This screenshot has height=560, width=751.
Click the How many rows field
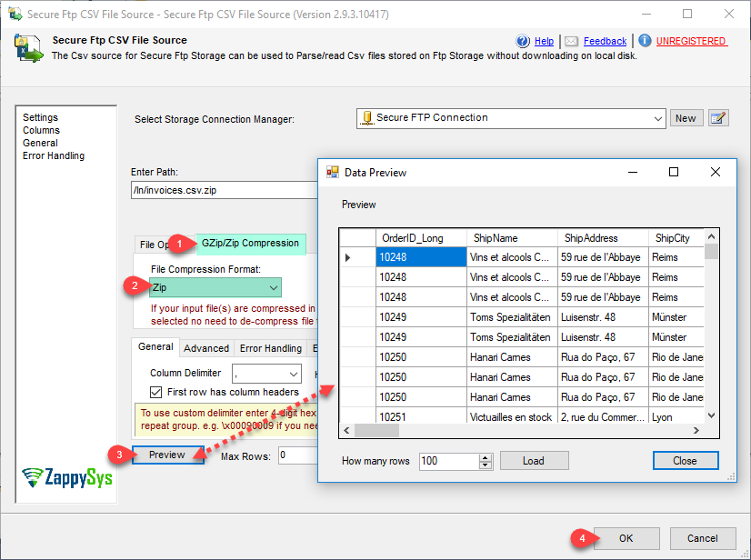pyautogui.click(x=449, y=461)
